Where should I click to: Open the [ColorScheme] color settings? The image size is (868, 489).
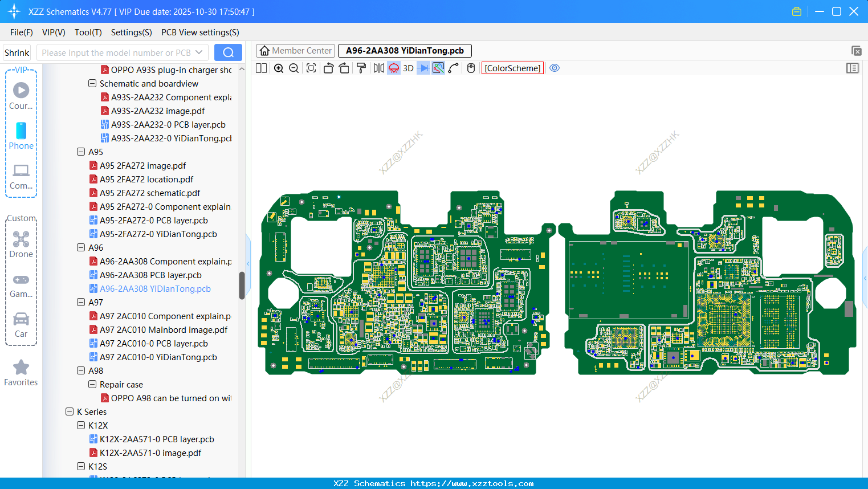[512, 68]
